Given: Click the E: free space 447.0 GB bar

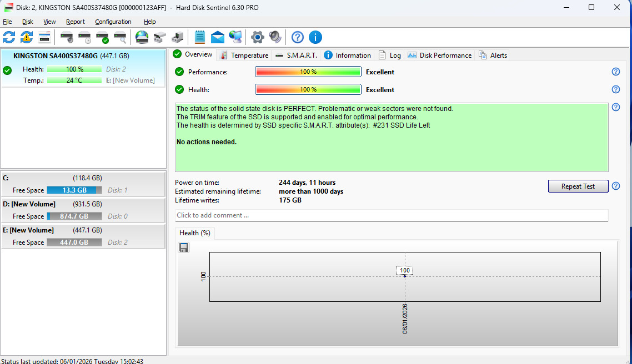Looking at the screenshot, I should click(x=74, y=242).
